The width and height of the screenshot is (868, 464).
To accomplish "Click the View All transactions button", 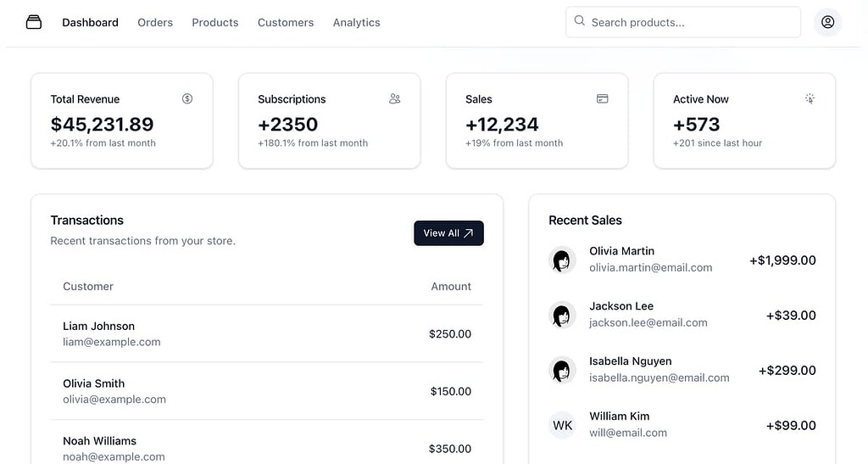I will [x=448, y=233].
